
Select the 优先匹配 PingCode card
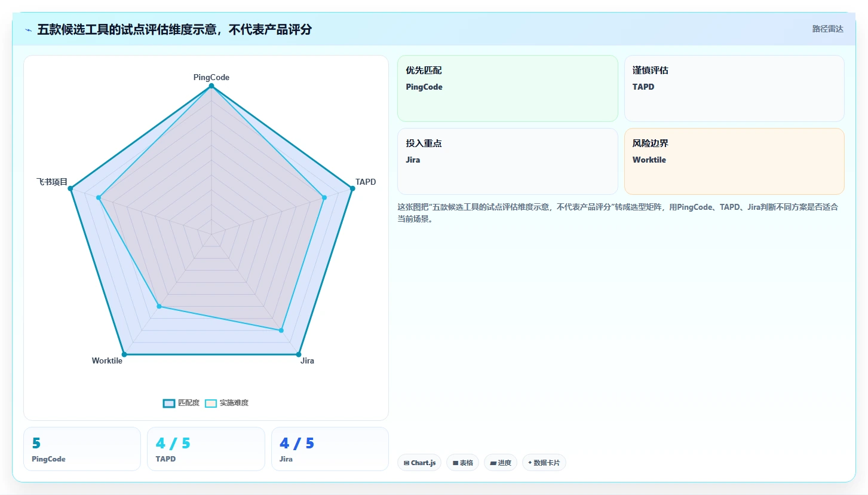[x=507, y=88]
